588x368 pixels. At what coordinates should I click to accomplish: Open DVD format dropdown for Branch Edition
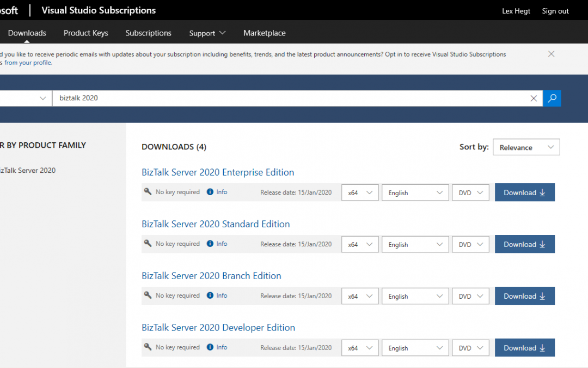[470, 296]
